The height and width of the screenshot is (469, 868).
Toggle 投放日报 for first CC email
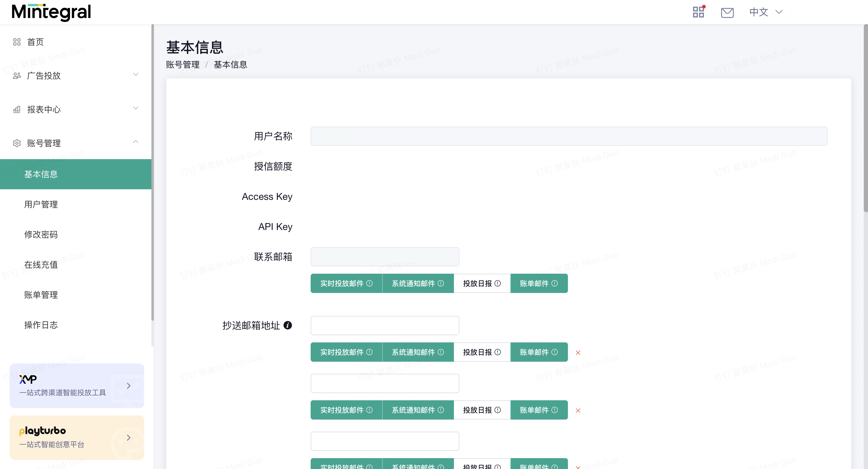click(482, 352)
